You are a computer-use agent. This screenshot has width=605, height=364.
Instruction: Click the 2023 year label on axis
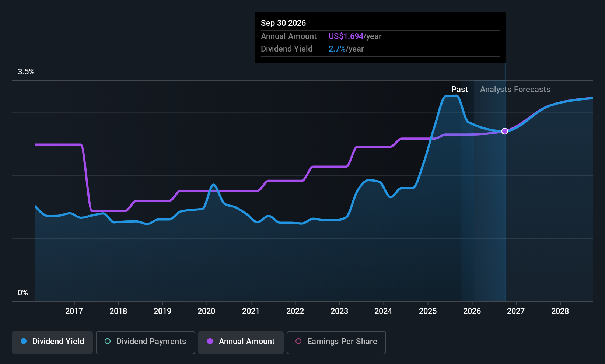tap(339, 311)
